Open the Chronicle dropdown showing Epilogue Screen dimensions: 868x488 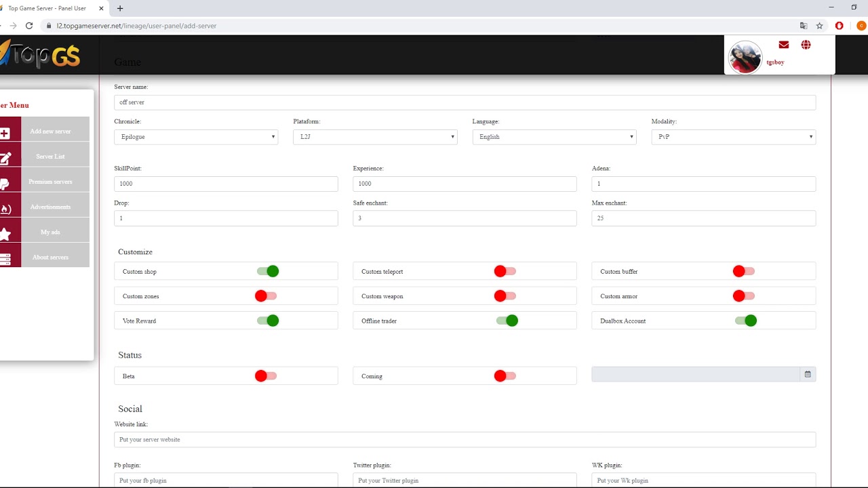point(196,137)
